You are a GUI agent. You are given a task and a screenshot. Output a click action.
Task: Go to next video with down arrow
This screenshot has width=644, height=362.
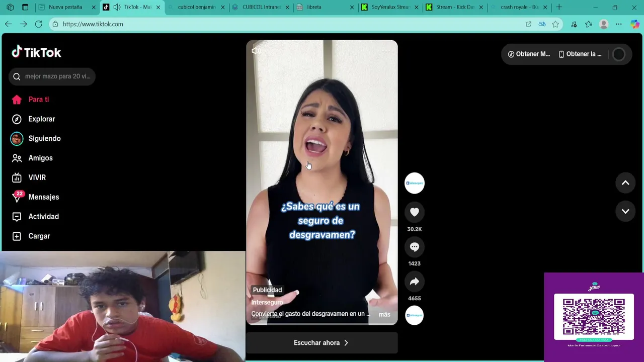pos(625,212)
